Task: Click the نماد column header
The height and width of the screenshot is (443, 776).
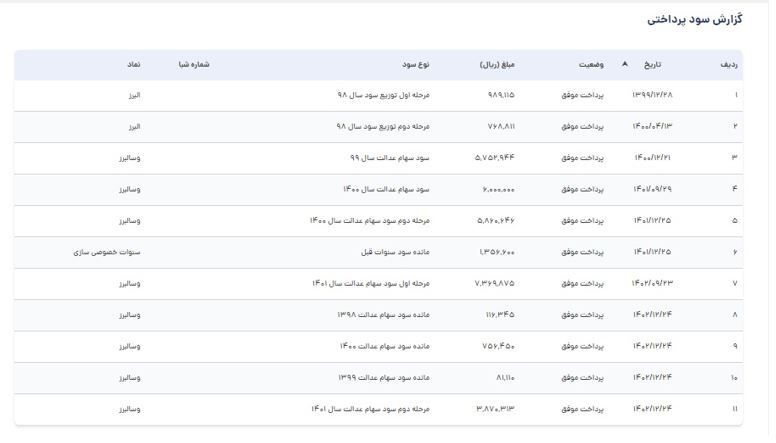Action: (x=133, y=64)
